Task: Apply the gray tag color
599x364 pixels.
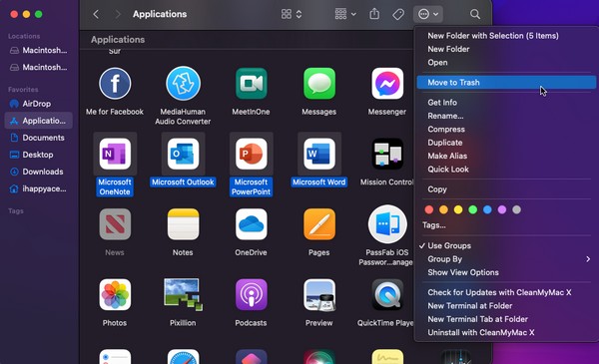Action: click(x=516, y=209)
